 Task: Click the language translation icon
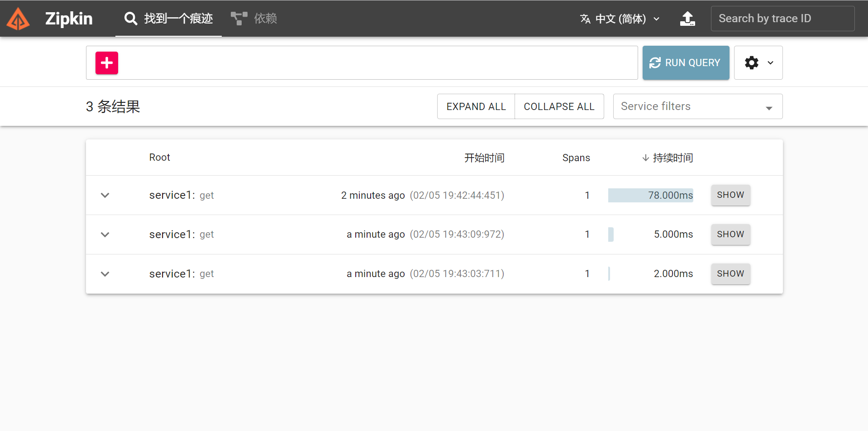[x=585, y=19]
